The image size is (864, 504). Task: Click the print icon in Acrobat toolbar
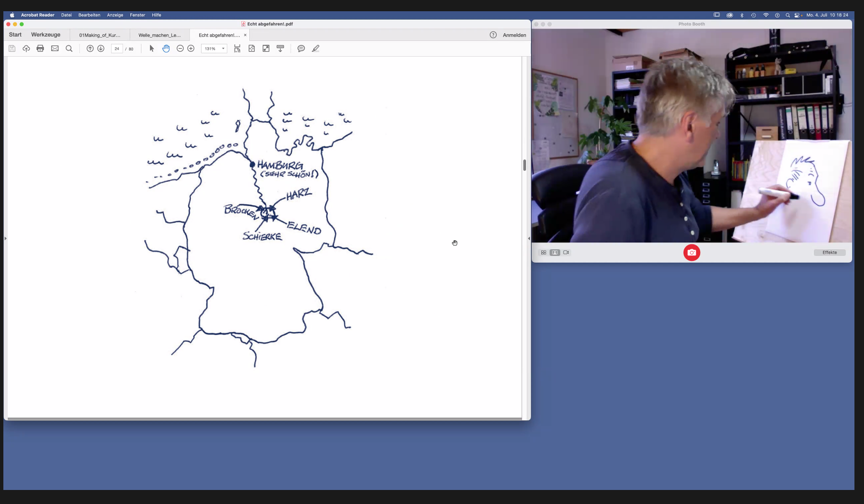pos(40,49)
